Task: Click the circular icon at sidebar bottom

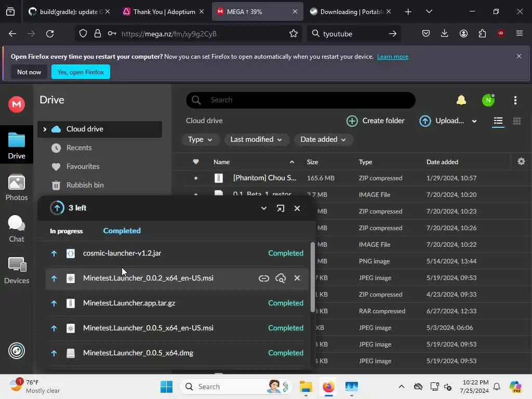Action: [x=17, y=351]
